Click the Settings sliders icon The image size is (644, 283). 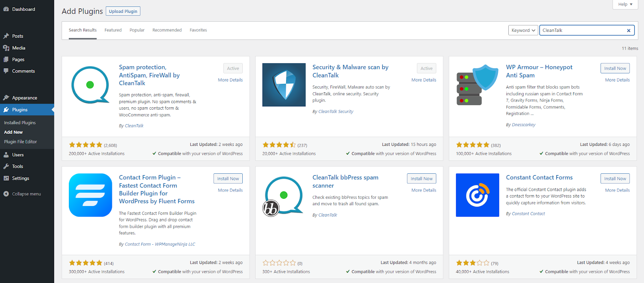[x=6, y=178]
